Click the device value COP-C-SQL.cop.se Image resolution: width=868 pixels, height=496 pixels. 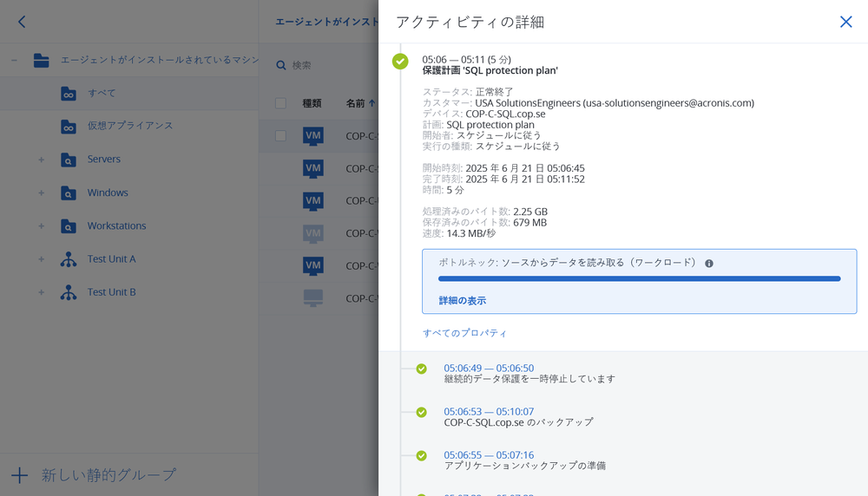click(x=505, y=114)
